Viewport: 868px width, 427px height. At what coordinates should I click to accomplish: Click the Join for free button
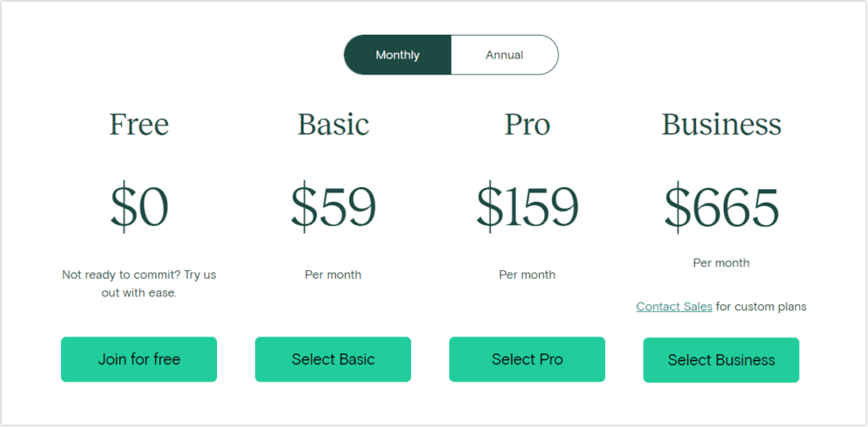click(139, 359)
